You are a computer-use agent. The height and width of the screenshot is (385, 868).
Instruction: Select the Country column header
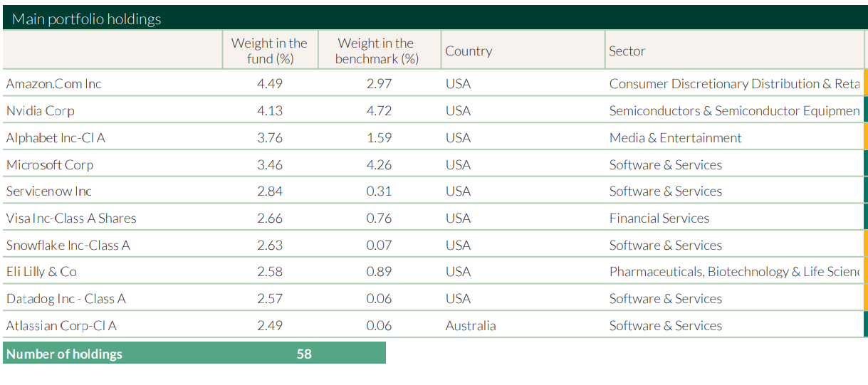point(469,51)
